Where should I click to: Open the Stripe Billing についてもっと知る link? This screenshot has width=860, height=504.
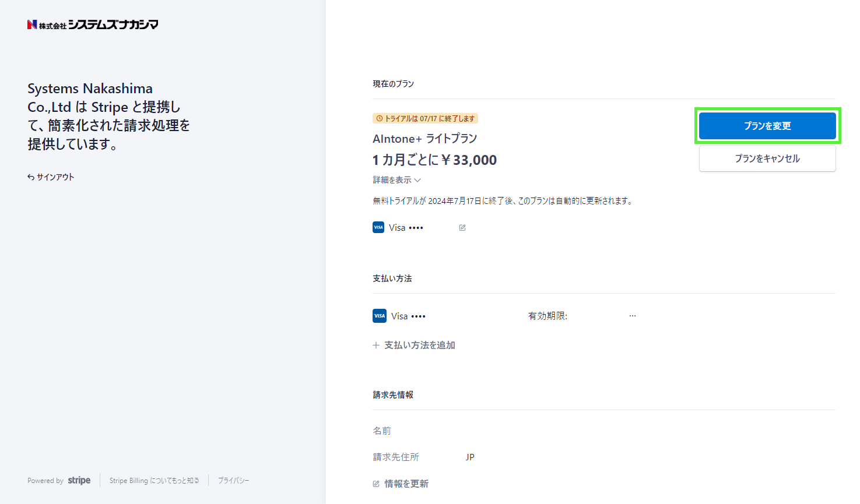click(x=154, y=481)
